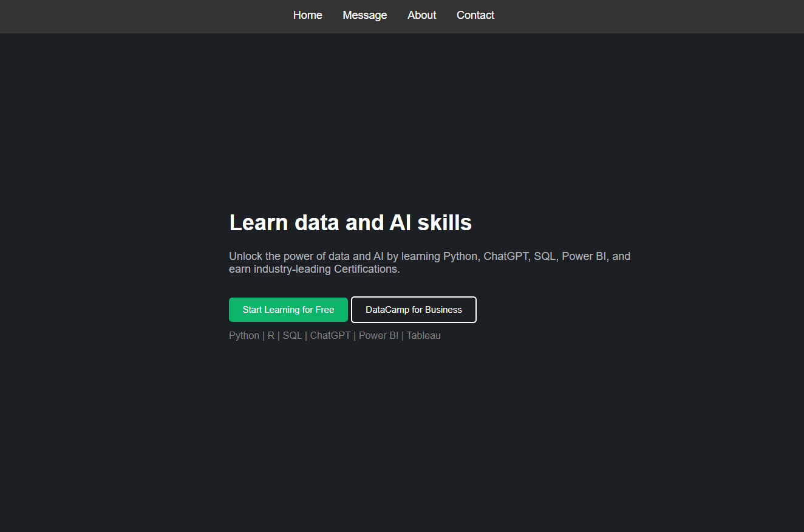Click Tableau in the technology list
The height and width of the screenshot is (532, 804).
tap(423, 335)
